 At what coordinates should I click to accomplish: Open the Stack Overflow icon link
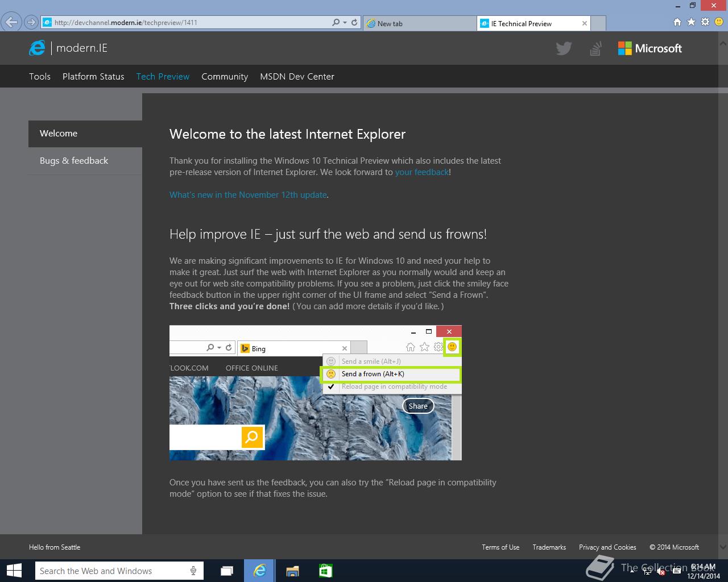595,48
